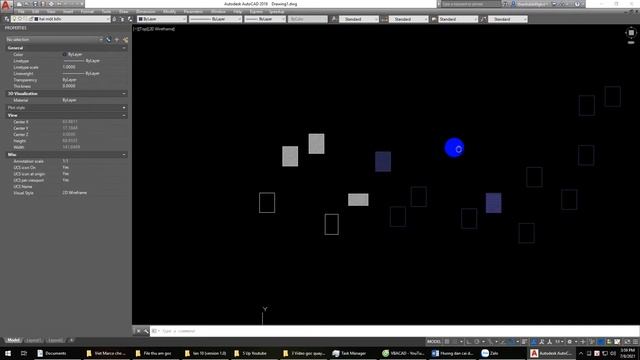Viewport: 640px width, 360px height.
Task: Switch to the Model tab
Action: click(x=13, y=340)
